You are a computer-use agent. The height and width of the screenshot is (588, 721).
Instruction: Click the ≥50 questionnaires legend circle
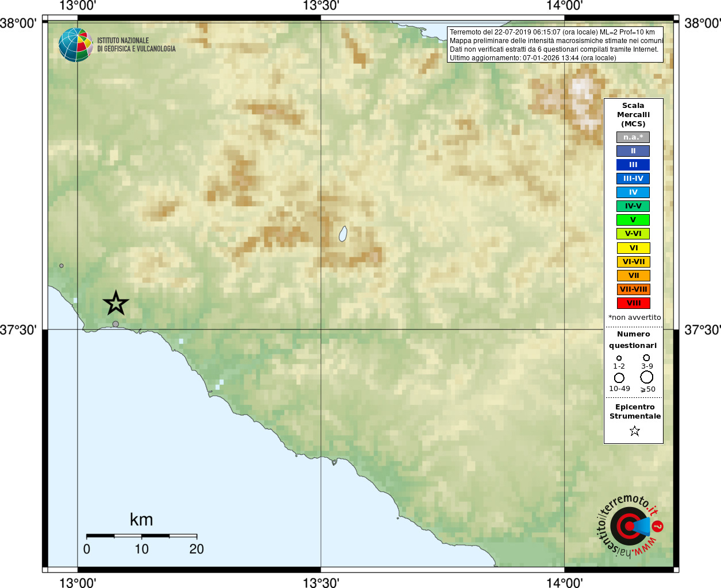click(x=647, y=377)
